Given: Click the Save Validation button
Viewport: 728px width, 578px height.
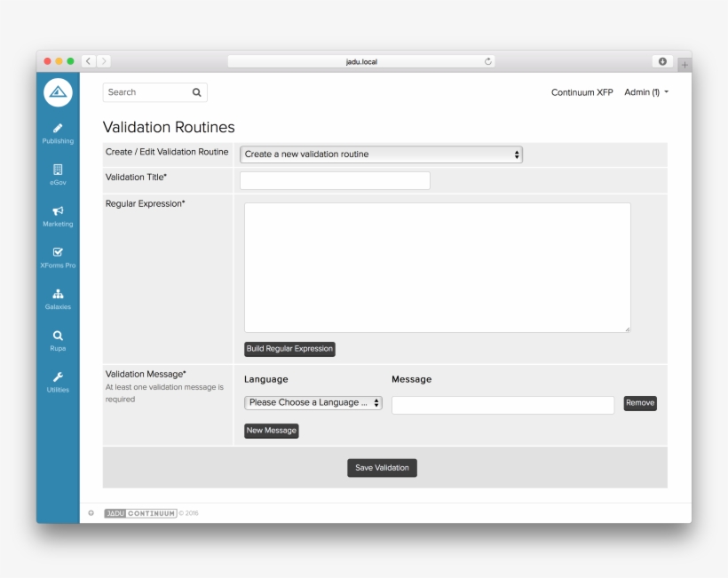Looking at the screenshot, I should coord(382,468).
